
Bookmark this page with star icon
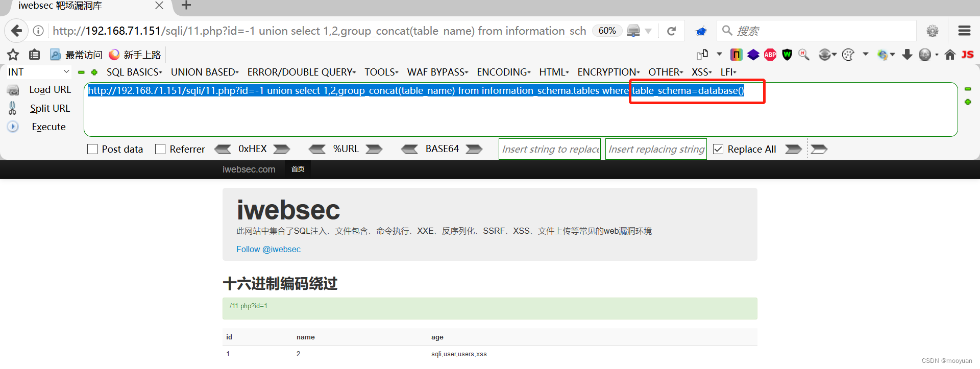click(13, 55)
